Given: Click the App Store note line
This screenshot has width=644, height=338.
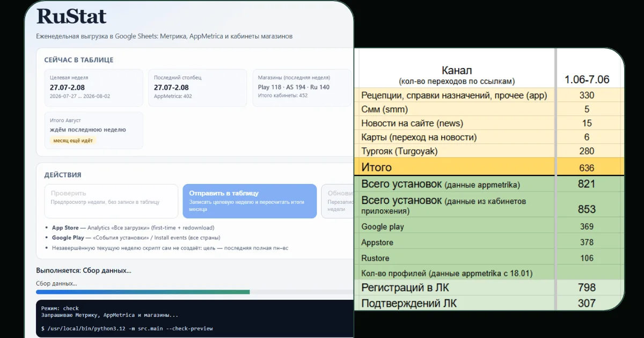Looking at the screenshot, I should coord(133,227).
